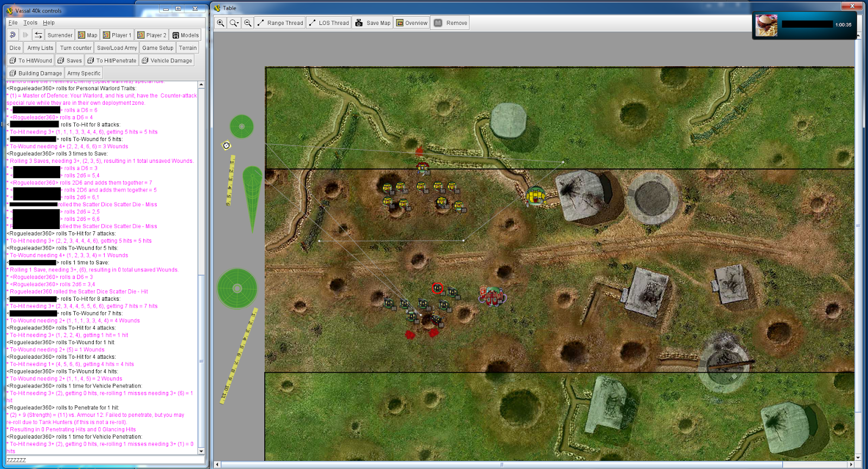Image resolution: width=868 pixels, height=469 pixels.
Task: Open the Map window button
Action: (87, 35)
